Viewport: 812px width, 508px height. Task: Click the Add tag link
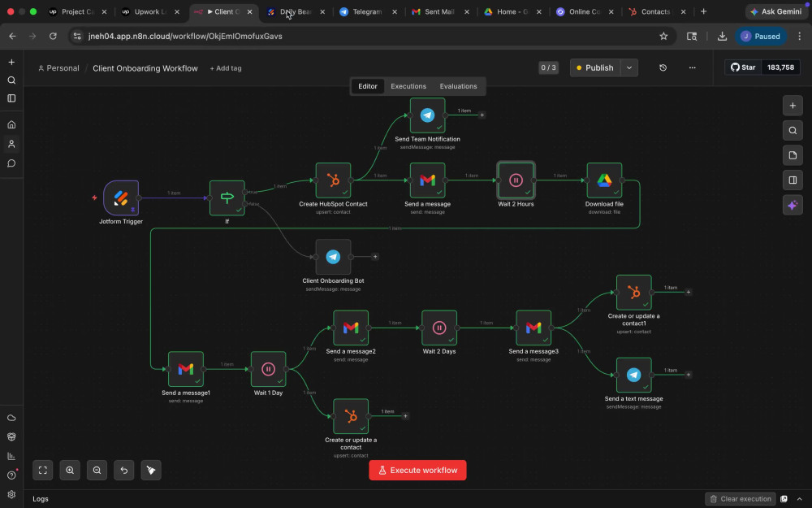click(x=226, y=68)
